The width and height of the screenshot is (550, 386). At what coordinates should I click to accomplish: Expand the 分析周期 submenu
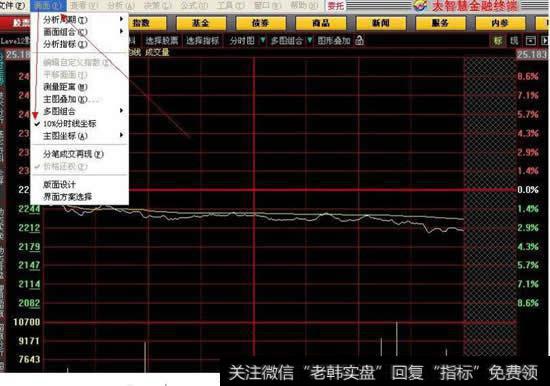80,19
